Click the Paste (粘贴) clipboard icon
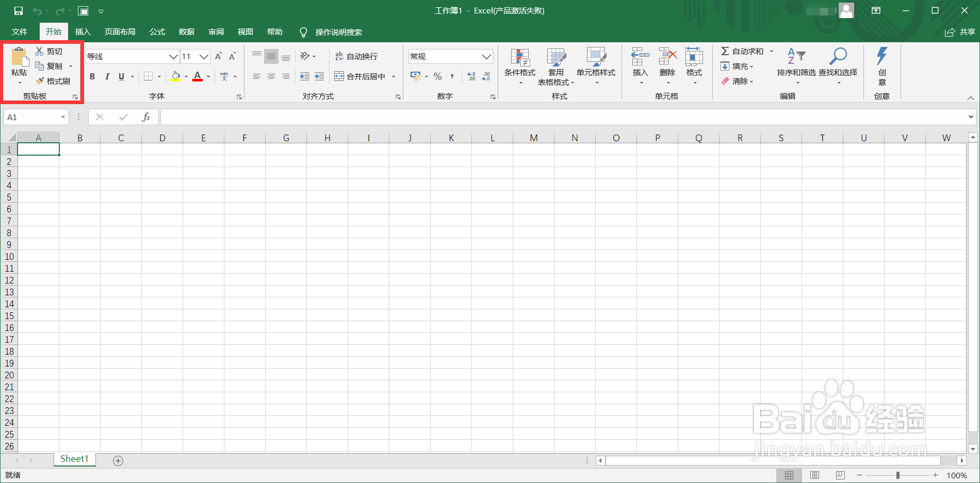The image size is (980, 483). (20, 57)
